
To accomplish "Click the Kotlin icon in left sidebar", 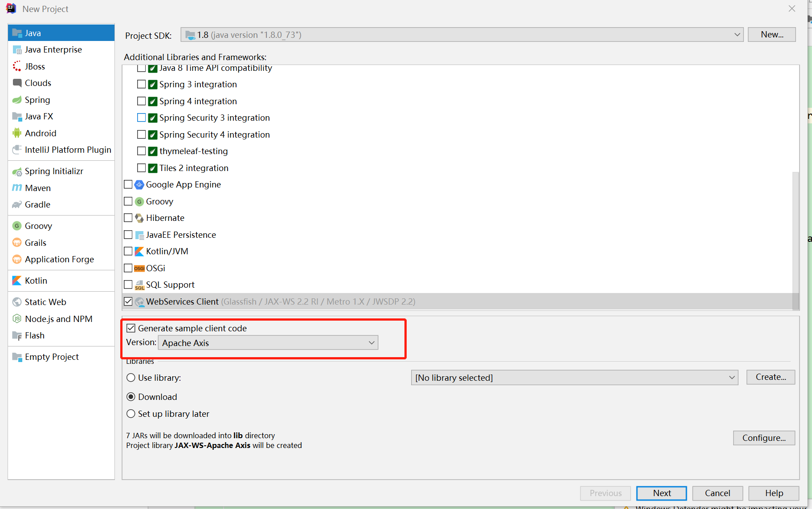I will pos(17,281).
